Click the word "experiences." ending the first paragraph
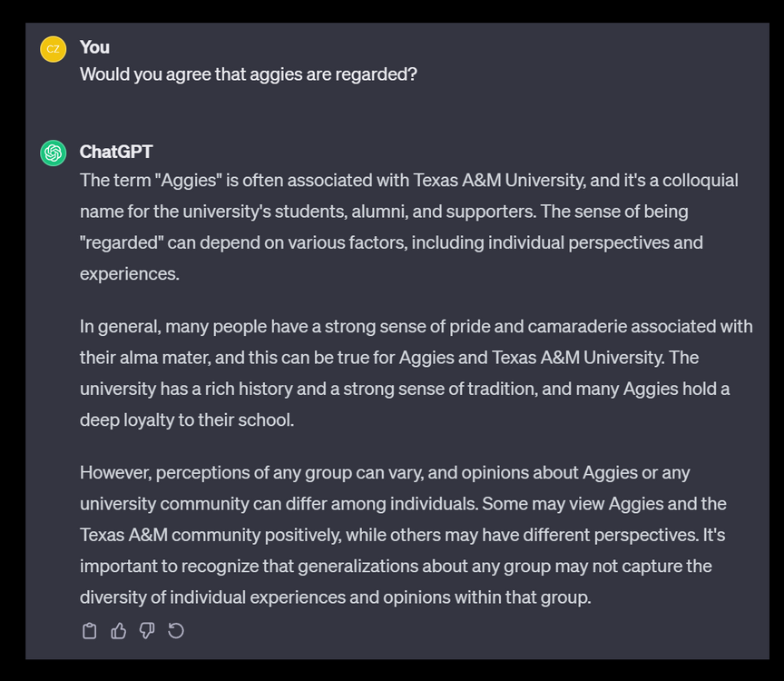This screenshot has height=681, width=784. (130, 274)
